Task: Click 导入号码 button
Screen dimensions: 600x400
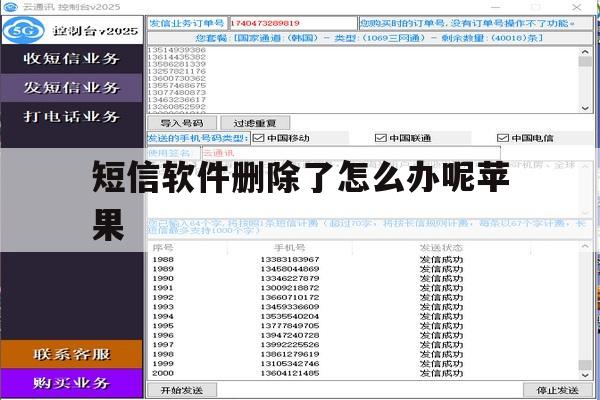Action: click(x=182, y=123)
